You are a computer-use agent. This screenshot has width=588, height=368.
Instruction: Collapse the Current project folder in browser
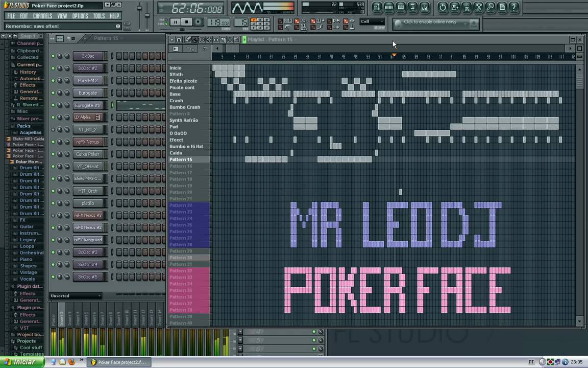coord(27,64)
